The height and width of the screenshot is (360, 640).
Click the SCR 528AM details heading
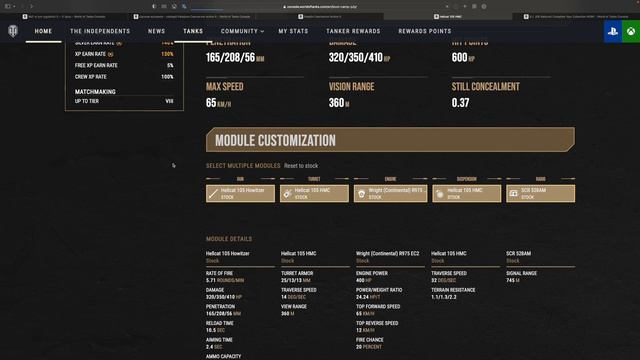(518, 253)
